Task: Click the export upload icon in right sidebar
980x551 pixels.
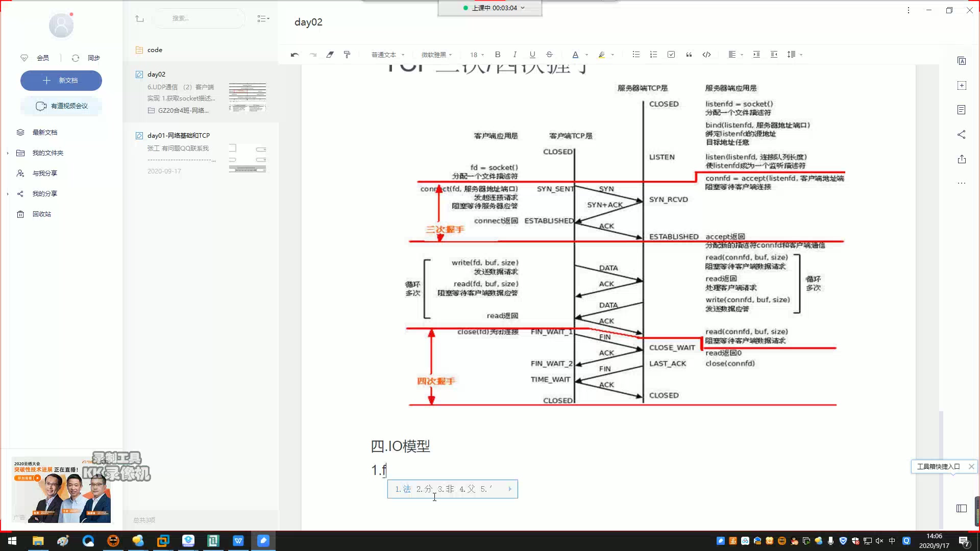Action: coord(962,159)
